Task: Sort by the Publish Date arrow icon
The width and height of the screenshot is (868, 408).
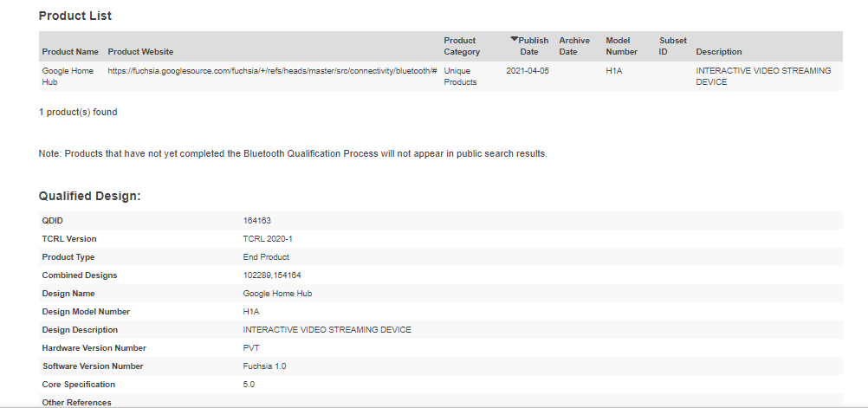Action: 515,39
